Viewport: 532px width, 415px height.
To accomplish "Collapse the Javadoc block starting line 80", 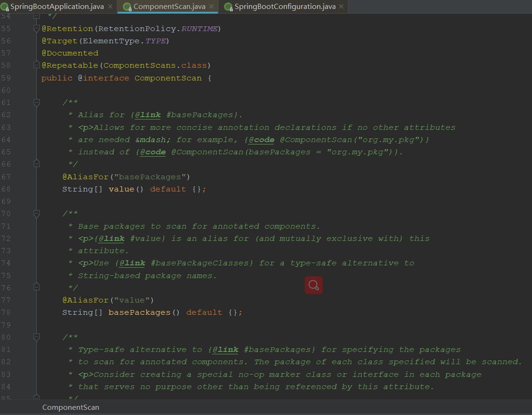I will point(37,337).
